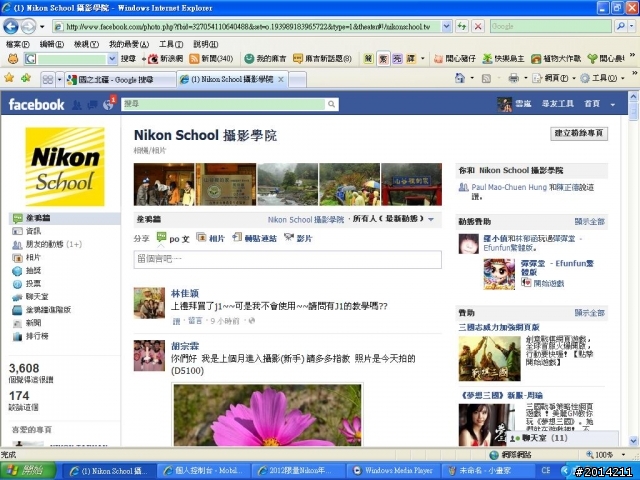Screen dimensions: 640x480
Task: Click the add to favorites icon
Action: tap(26, 78)
